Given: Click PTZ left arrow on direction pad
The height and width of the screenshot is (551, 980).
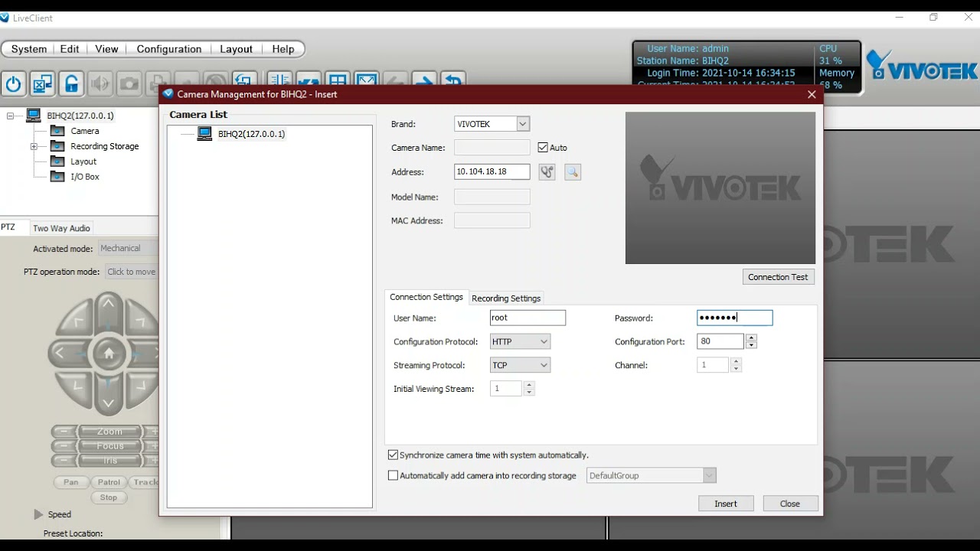Looking at the screenshot, I should coord(60,354).
